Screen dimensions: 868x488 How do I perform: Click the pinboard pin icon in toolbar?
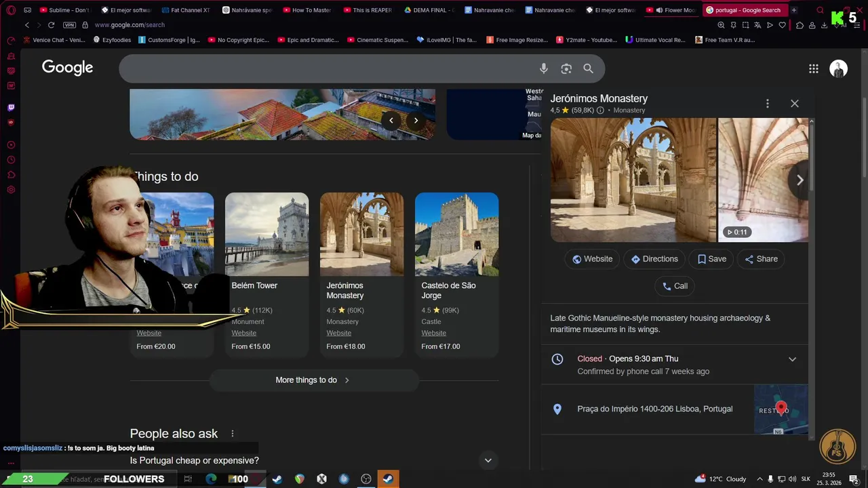tap(733, 25)
